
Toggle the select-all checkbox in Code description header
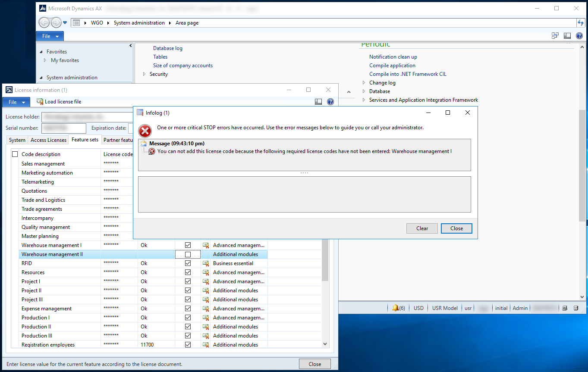(15, 154)
